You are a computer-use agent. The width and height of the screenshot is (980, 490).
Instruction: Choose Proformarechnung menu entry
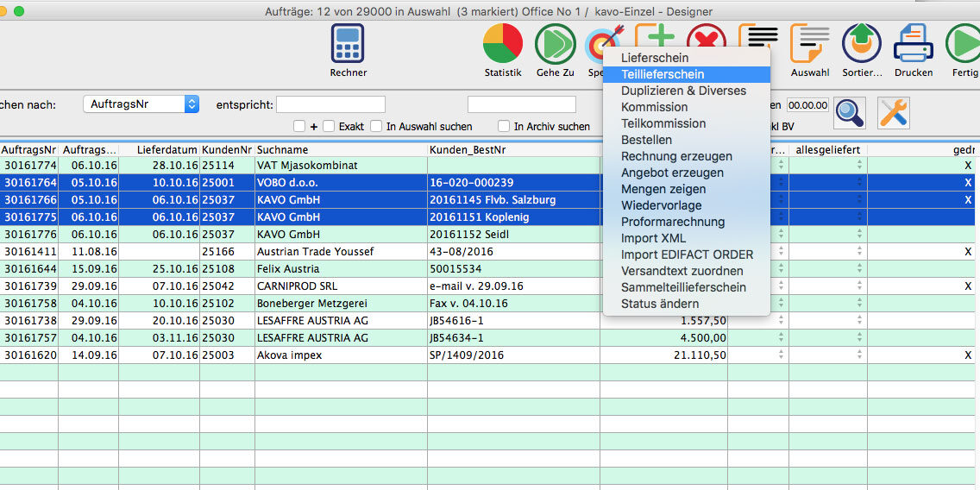pos(686,222)
